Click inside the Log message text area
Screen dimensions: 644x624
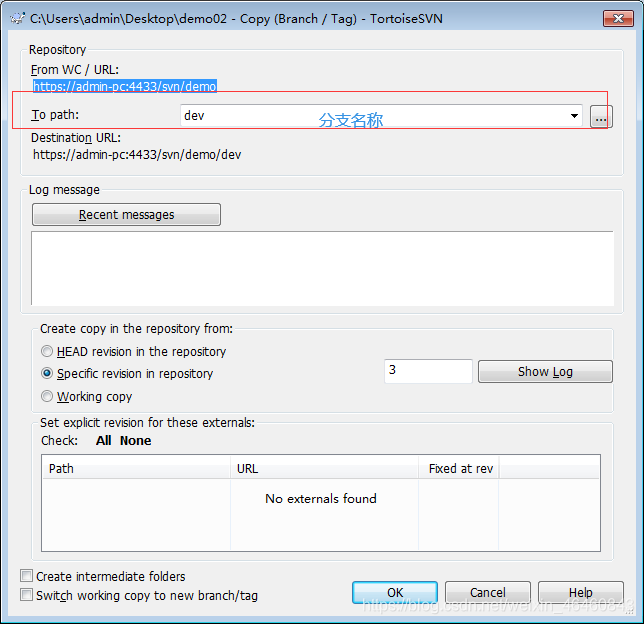click(322, 268)
